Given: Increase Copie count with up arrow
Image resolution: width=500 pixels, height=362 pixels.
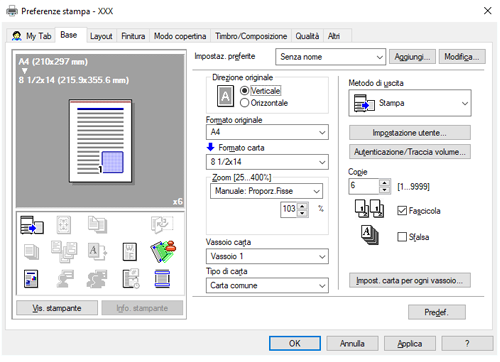Looking at the screenshot, I should (385, 183).
